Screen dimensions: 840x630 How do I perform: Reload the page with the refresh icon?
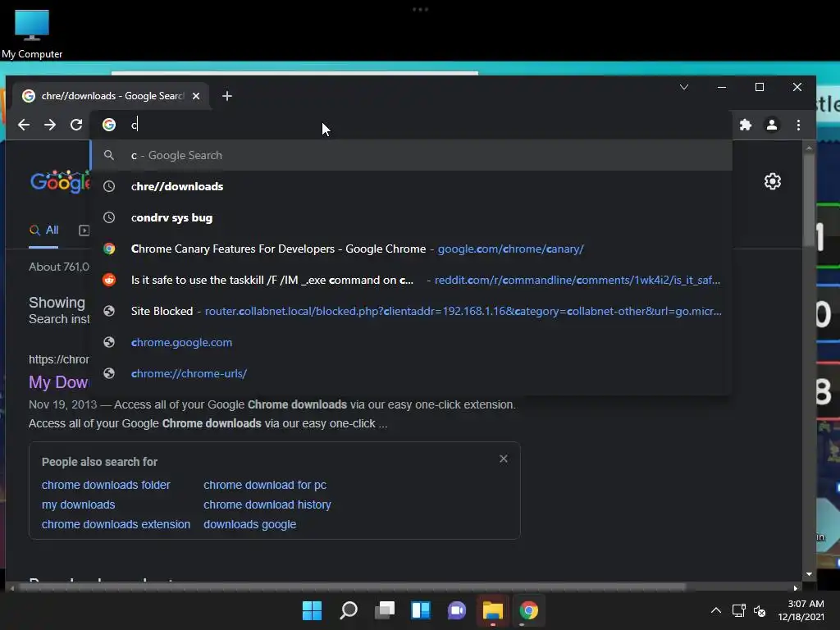pyautogui.click(x=76, y=125)
